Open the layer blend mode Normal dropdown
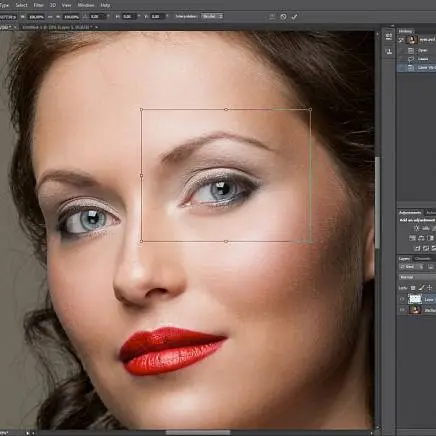Screen dimensions: 436x436 point(417,277)
